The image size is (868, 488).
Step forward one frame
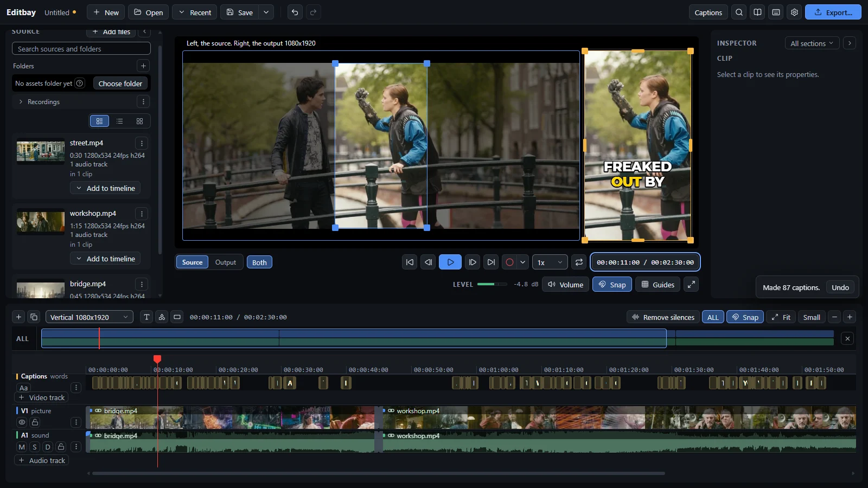[x=473, y=262]
